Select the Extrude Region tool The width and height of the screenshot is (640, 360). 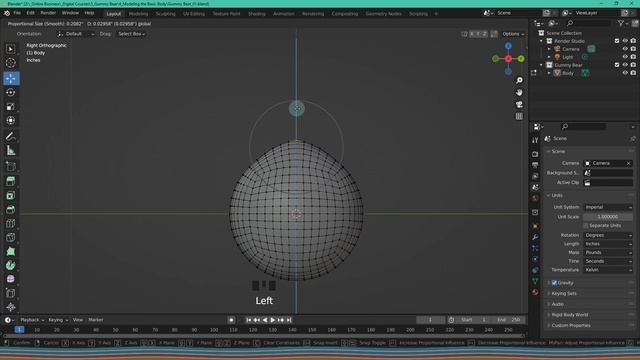click(x=11, y=181)
